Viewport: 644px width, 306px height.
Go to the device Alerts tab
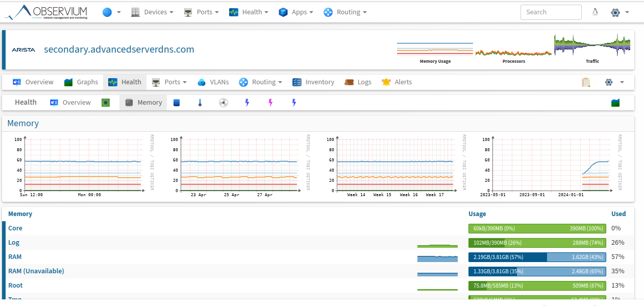point(397,82)
